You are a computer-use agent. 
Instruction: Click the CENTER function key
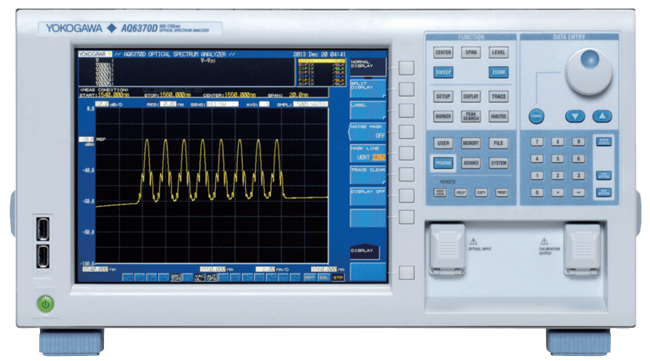(x=443, y=53)
